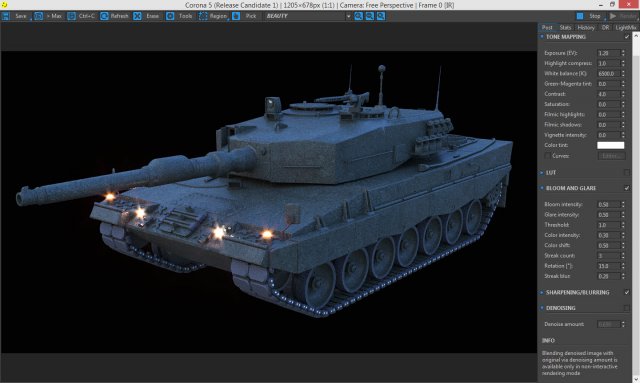Toggle the Tone Mapping checkbox

(x=627, y=37)
